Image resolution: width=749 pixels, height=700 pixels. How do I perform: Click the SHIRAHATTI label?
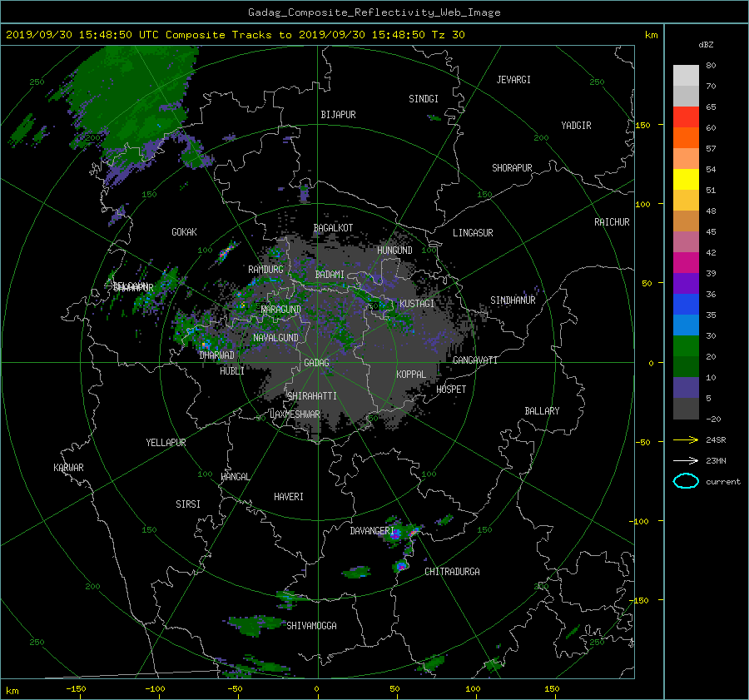312,396
